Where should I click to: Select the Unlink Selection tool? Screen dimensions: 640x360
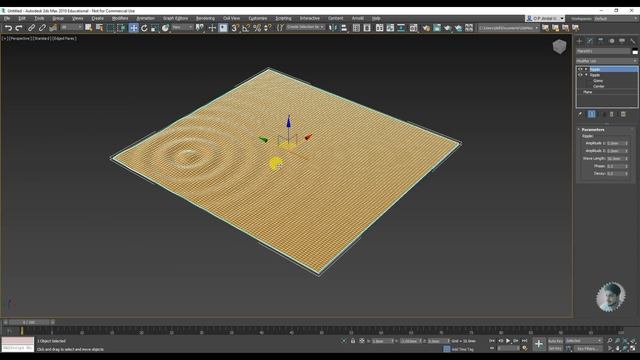42,28
